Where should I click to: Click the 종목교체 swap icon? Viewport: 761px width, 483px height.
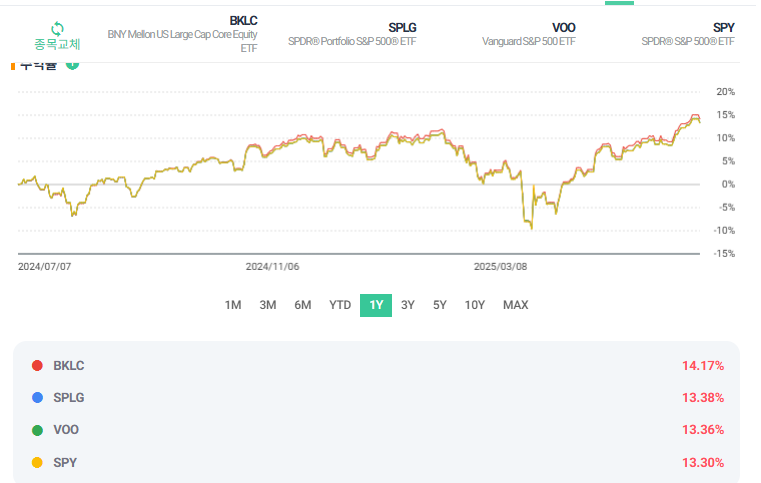(57, 29)
